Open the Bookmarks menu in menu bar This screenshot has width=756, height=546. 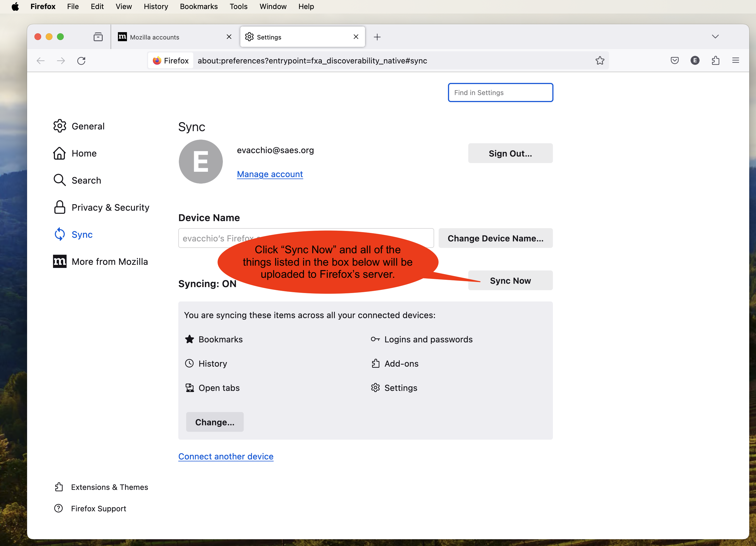(x=199, y=7)
